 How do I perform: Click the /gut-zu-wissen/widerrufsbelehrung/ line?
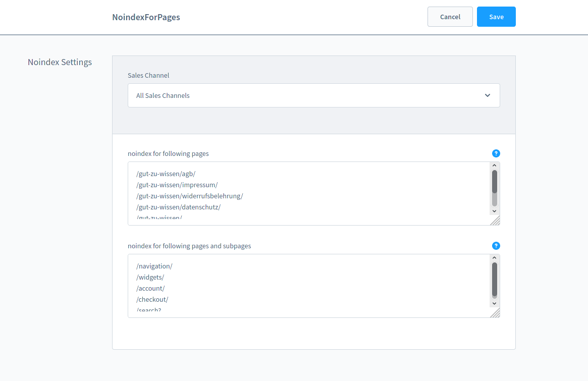(190, 196)
